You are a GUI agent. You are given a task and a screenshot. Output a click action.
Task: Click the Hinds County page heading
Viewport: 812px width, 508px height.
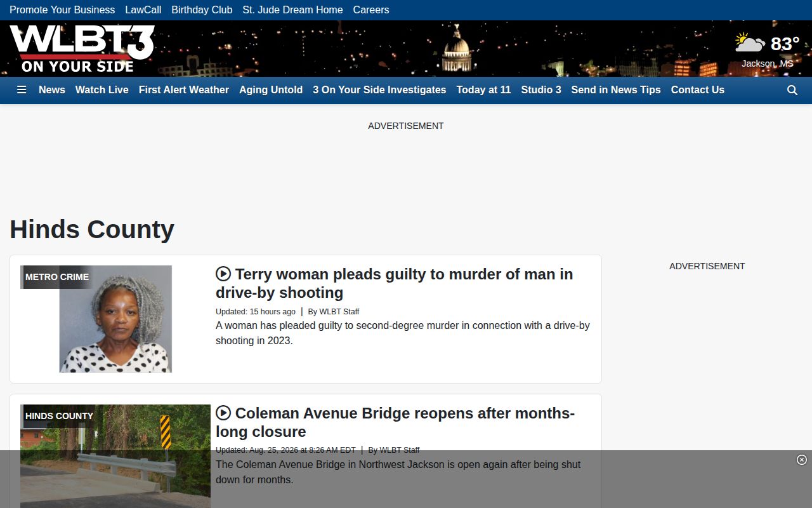[x=92, y=229]
